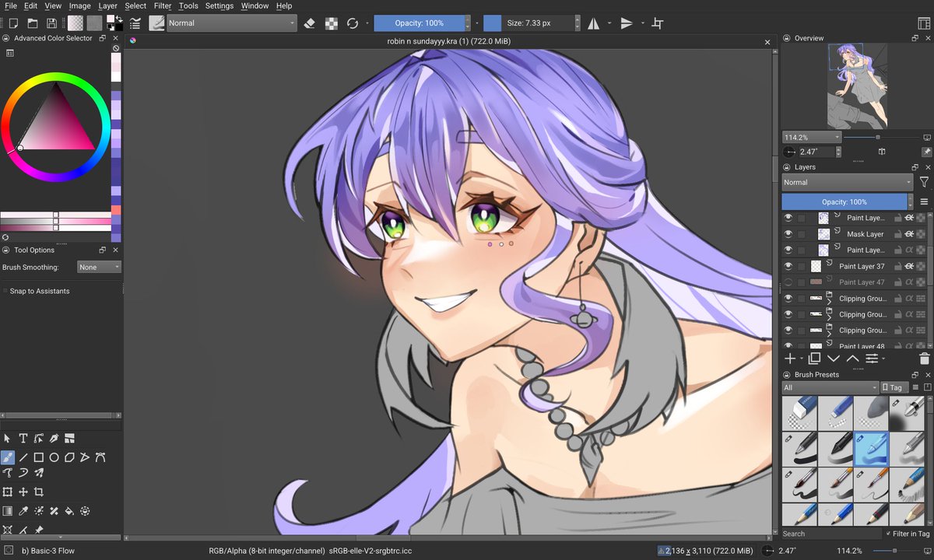Hide the Mask Layer with eye icon

(x=788, y=234)
